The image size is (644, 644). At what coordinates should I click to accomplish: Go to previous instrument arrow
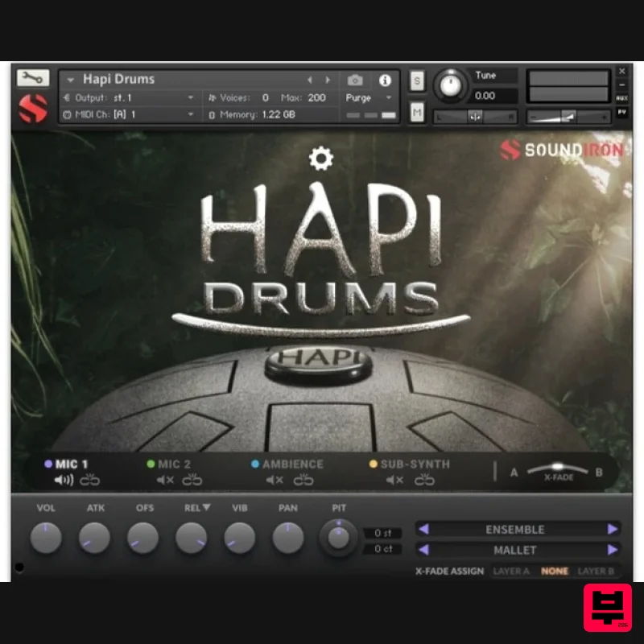click(x=310, y=80)
